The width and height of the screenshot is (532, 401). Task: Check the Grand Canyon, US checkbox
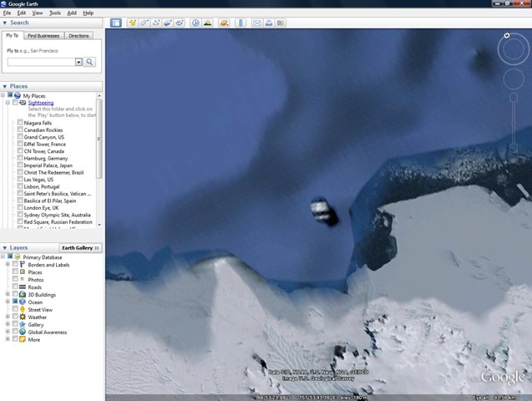click(20, 136)
